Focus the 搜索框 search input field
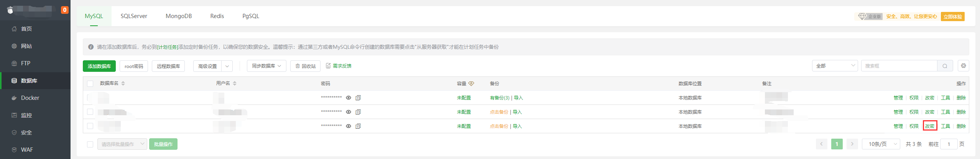The height and width of the screenshot is (159, 980). pos(899,66)
